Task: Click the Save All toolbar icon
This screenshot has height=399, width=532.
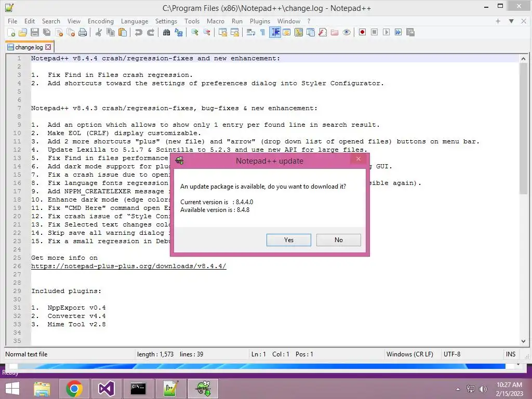Action: [x=47, y=33]
